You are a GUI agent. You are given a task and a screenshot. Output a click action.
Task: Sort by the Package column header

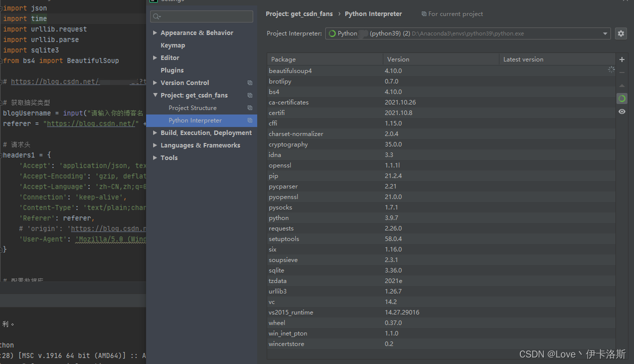325,59
